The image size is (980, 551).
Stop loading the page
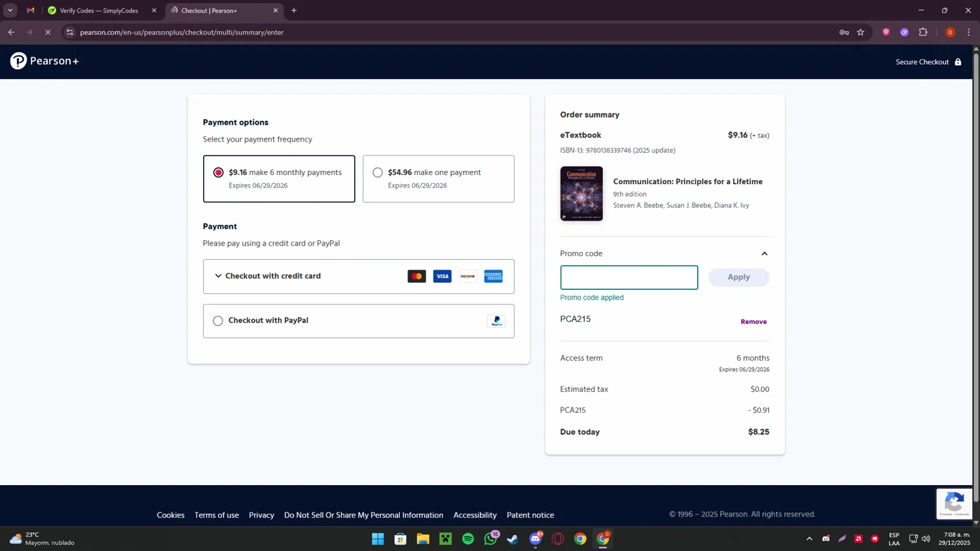(48, 32)
